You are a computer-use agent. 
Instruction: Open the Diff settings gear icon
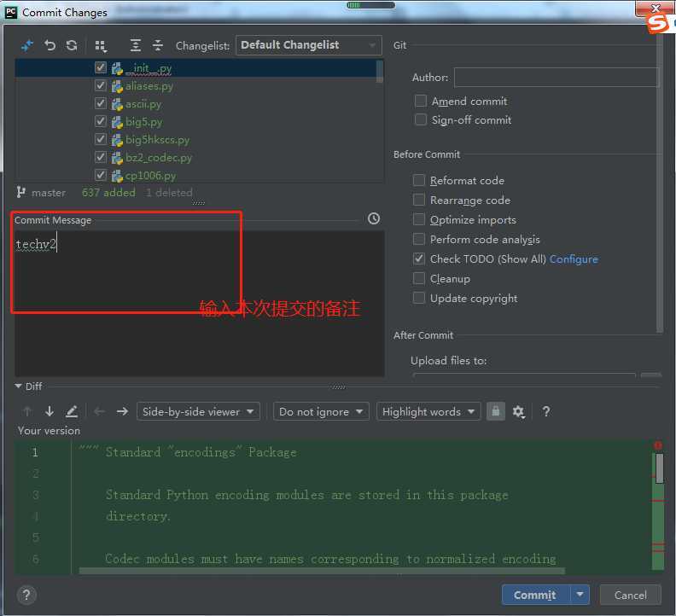[518, 412]
